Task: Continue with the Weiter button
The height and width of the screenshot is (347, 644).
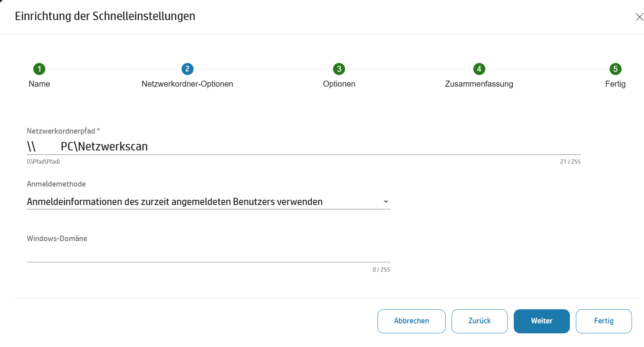Action: (541, 321)
